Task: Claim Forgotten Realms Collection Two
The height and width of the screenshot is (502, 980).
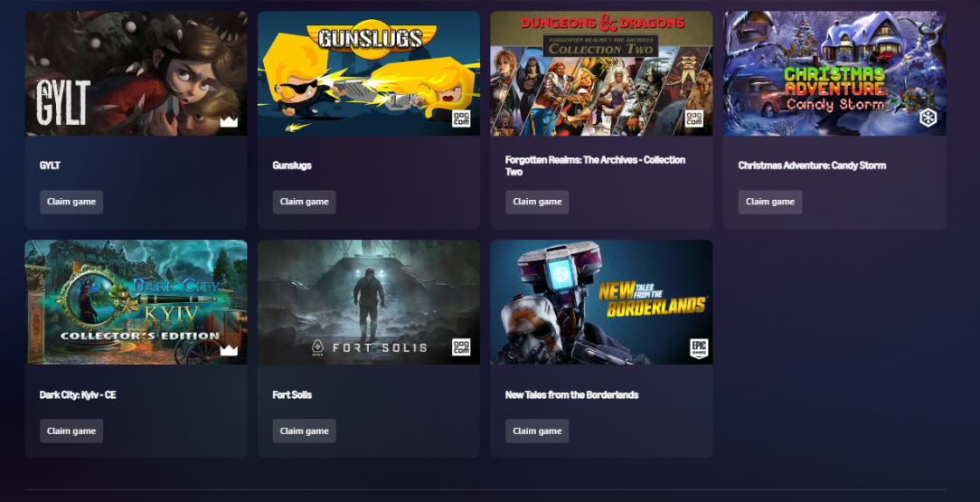Action: pos(537,202)
